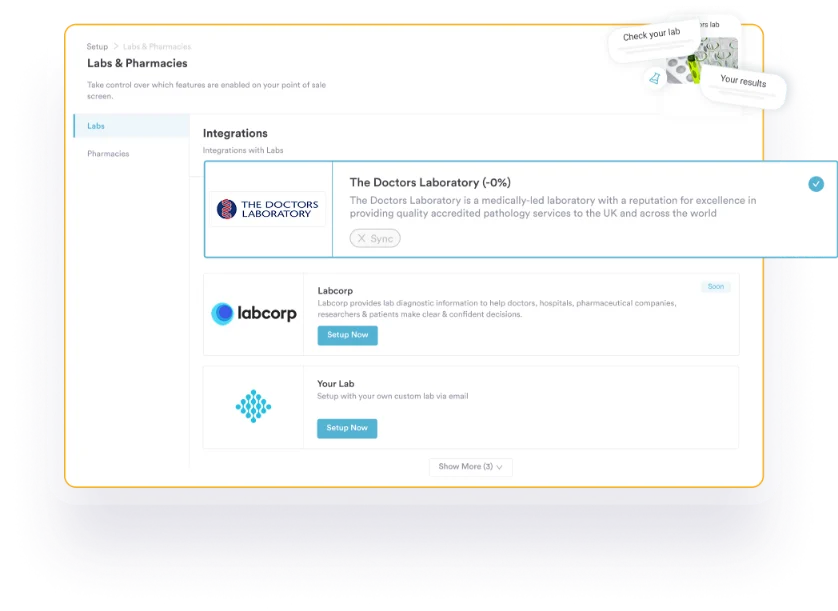Toggle The Doctors Laboratory selected checkmark
Screen dimensions: 838x611
(x=816, y=184)
